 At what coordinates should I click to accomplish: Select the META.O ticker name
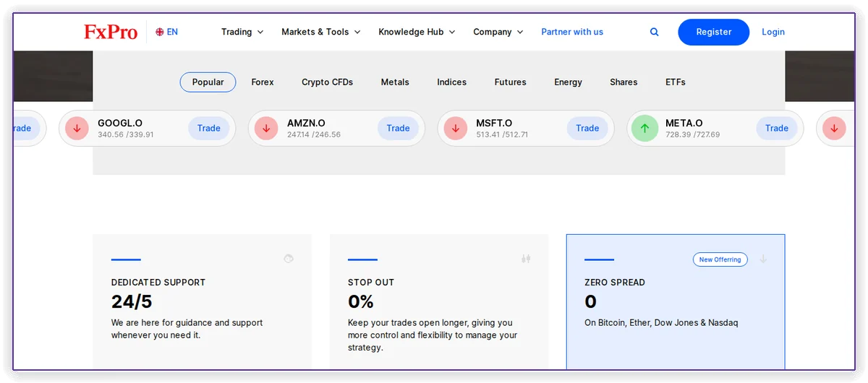click(684, 124)
